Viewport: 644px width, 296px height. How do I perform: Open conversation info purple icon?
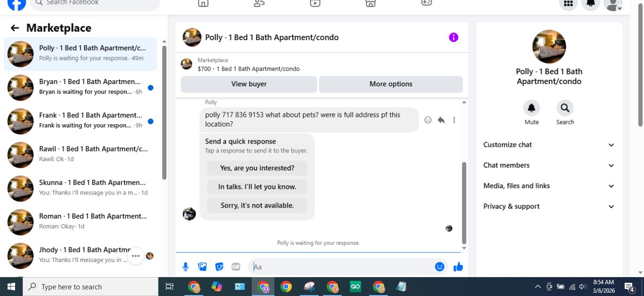[454, 37]
